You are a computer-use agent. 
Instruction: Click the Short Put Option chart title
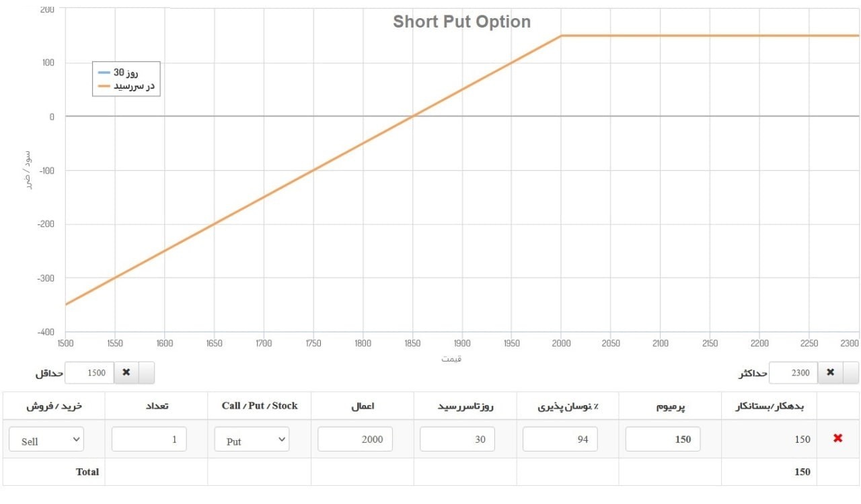point(462,22)
